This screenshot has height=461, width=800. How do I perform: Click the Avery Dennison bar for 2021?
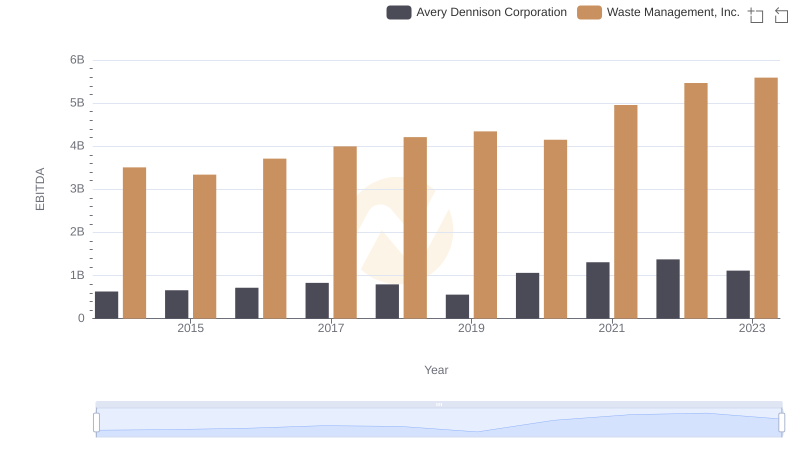click(597, 290)
